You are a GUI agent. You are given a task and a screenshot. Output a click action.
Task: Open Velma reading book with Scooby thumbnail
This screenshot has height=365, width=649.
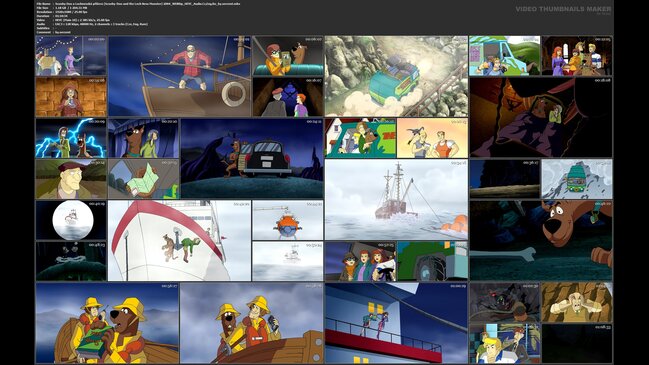(288, 56)
